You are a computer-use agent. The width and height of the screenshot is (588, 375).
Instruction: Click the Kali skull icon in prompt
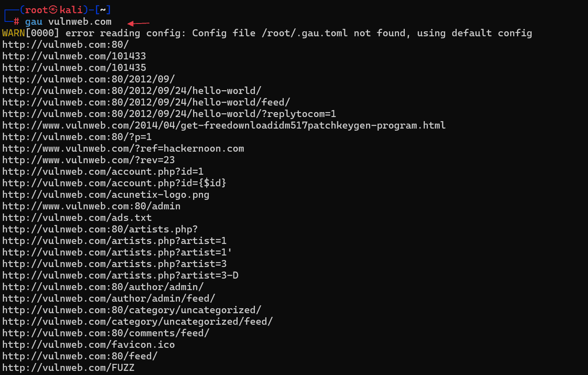click(53, 9)
